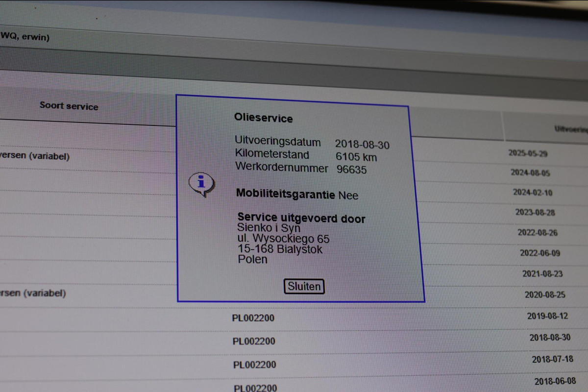588x392 pixels.
Task: Select address line ul. Wysockiego 65
Action: pos(284,239)
